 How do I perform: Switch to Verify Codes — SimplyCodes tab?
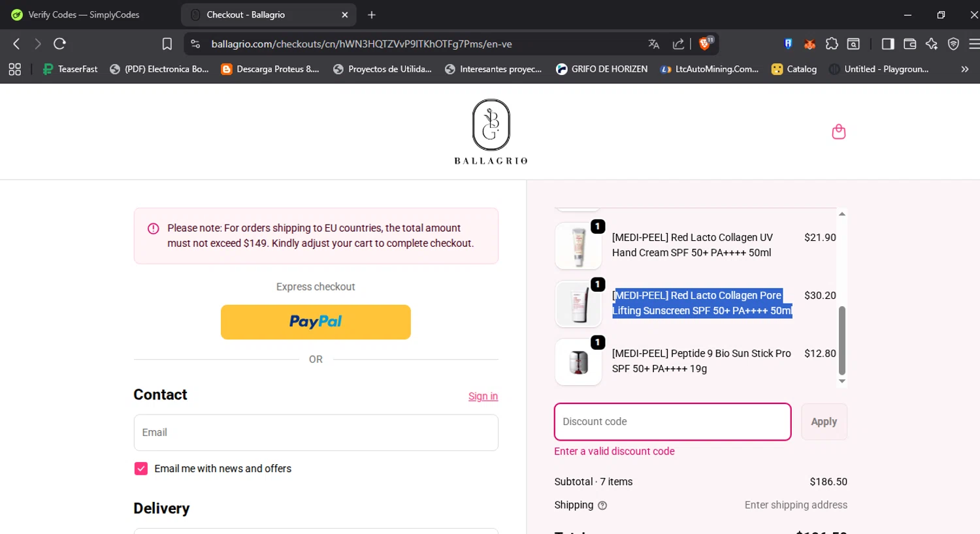click(x=84, y=15)
